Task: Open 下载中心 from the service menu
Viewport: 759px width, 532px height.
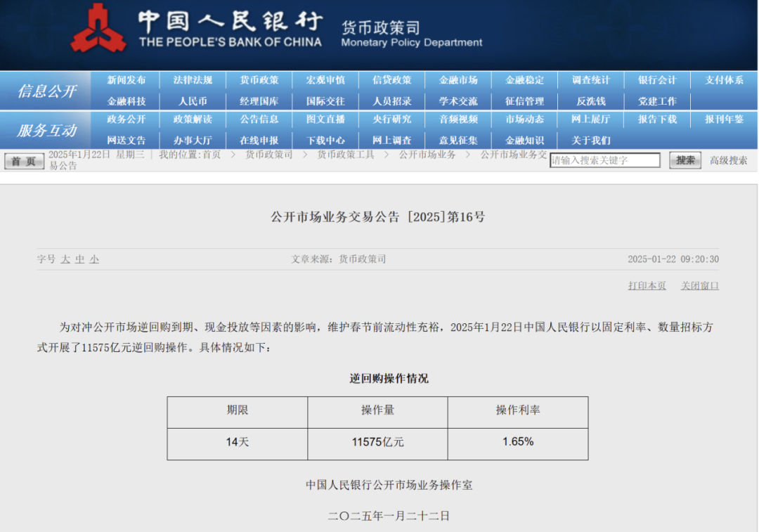Action: (325, 140)
